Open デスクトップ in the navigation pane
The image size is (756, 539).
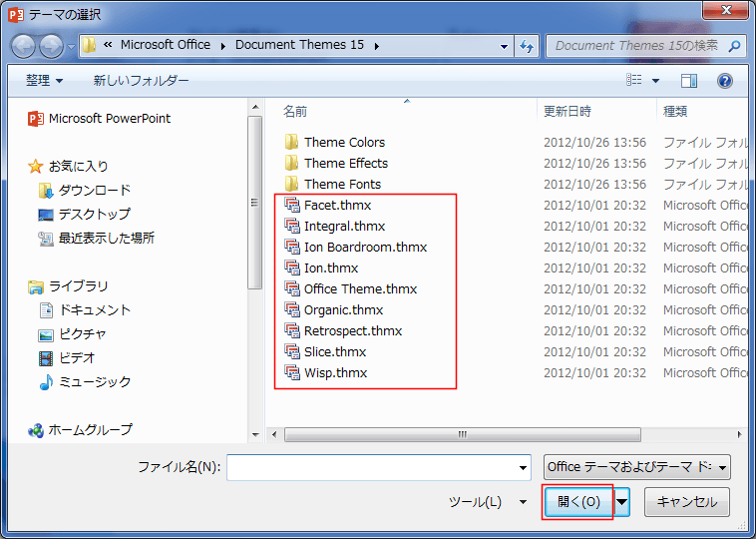tap(85, 215)
